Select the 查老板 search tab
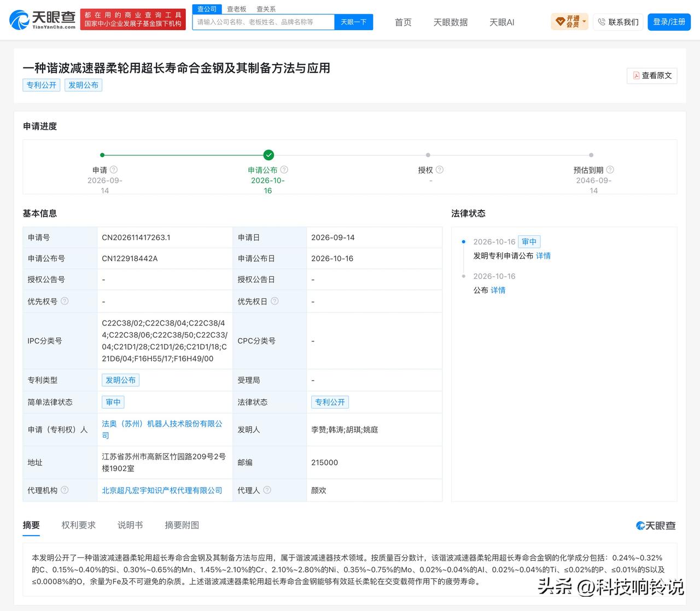The width and height of the screenshot is (700, 611). [x=237, y=9]
